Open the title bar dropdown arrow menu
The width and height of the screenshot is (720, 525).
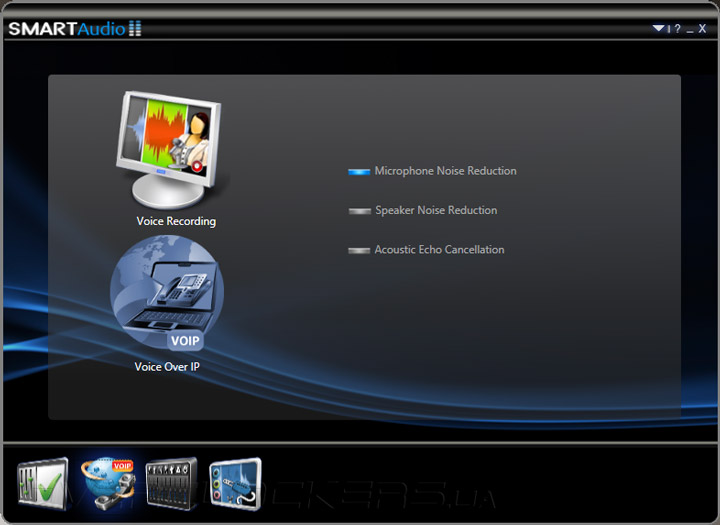[x=659, y=29]
